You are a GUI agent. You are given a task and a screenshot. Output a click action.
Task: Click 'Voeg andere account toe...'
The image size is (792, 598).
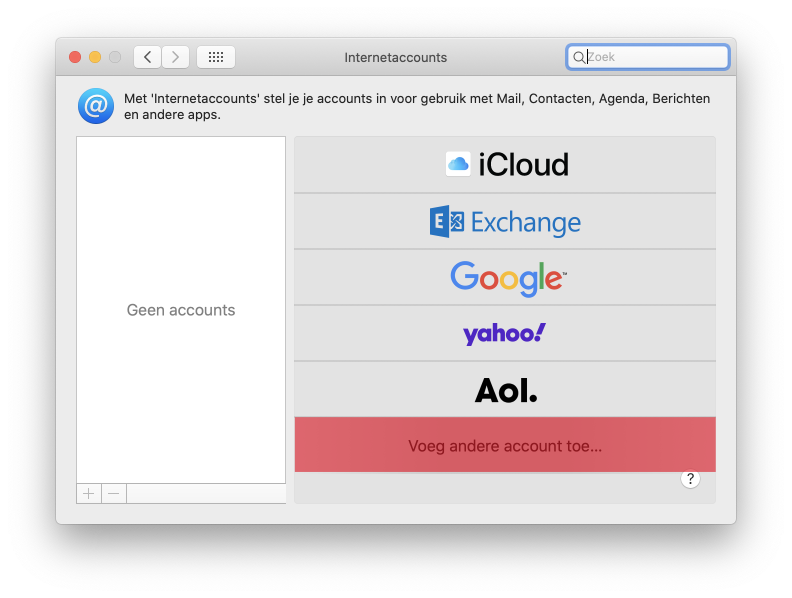[505, 446]
